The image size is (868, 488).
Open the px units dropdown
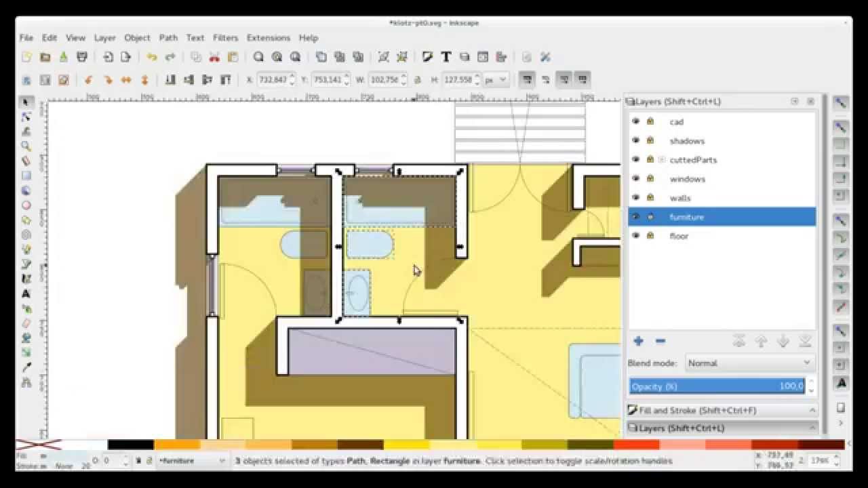tap(495, 80)
